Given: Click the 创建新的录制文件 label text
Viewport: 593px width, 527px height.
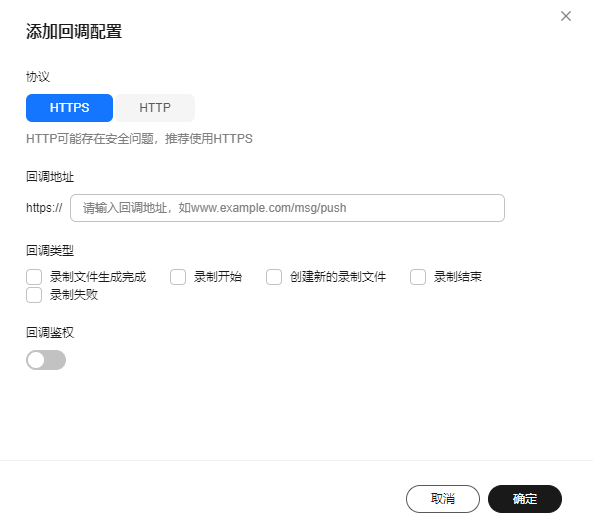Looking at the screenshot, I should point(338,277).
